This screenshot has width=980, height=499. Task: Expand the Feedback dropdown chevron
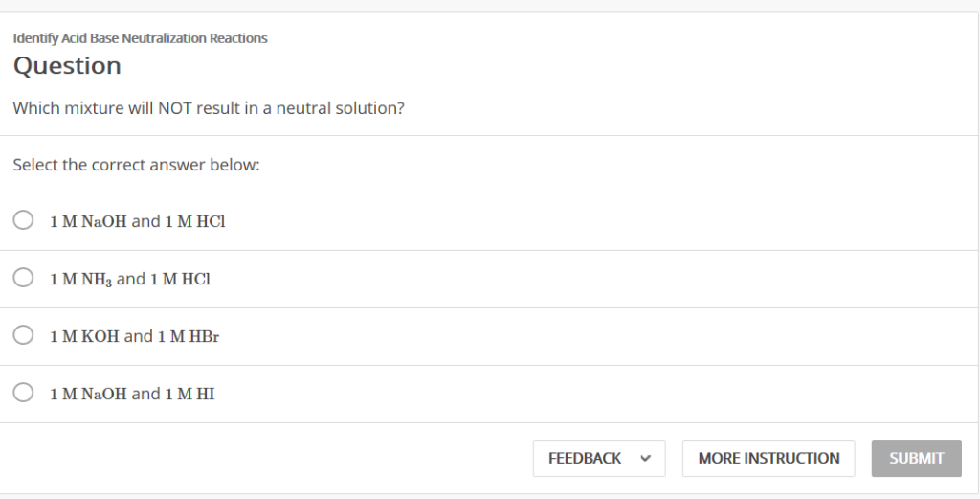tap(646, 459)
